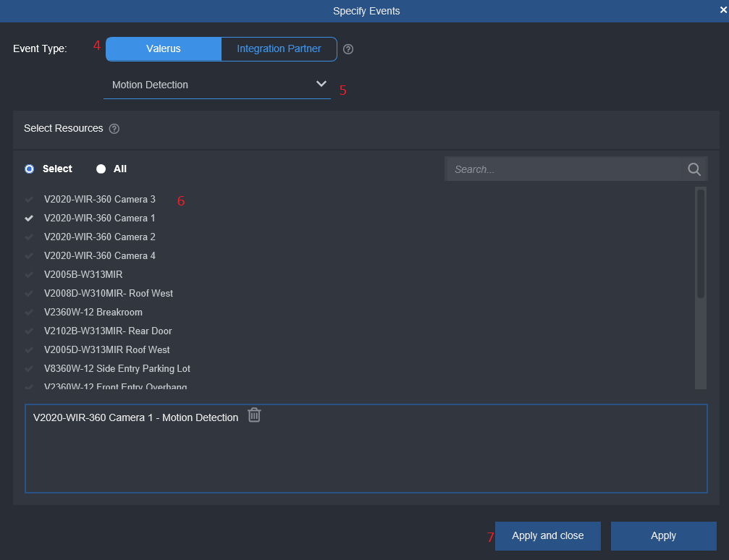Check V2020-WIR-360 Camera 2
The image size is (729, 560).
[29, 237]
